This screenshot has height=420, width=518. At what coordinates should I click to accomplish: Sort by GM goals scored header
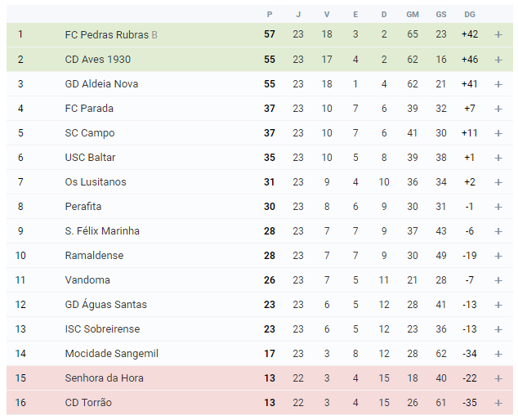click(x=413, y=15)
